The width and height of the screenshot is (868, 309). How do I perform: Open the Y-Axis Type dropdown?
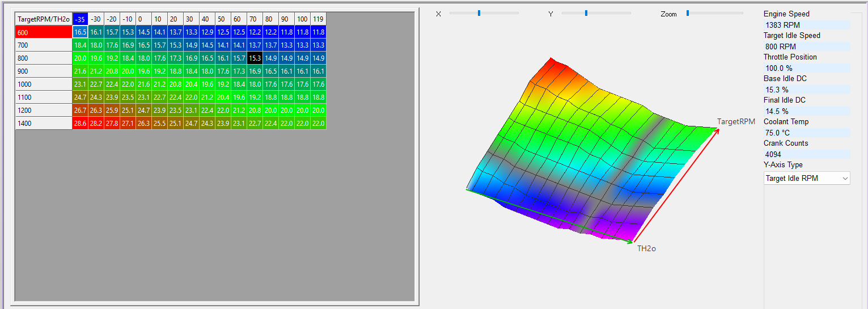click(x=807, y=178)
